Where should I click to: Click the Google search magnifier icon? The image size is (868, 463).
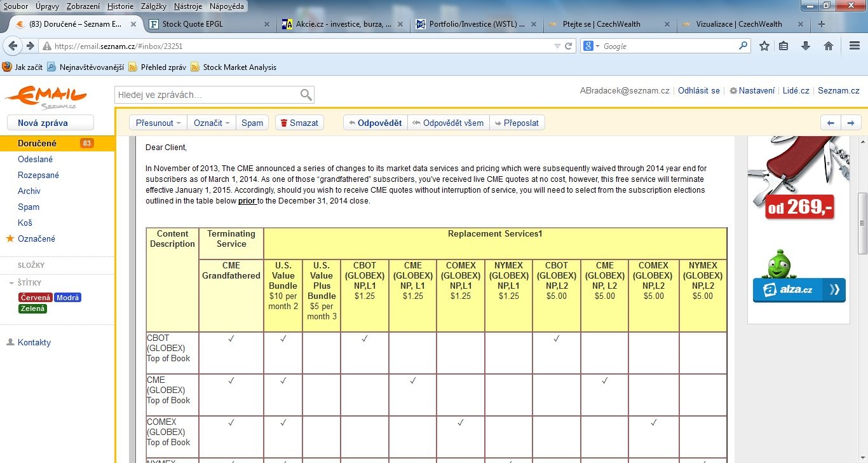coord(743,46)
